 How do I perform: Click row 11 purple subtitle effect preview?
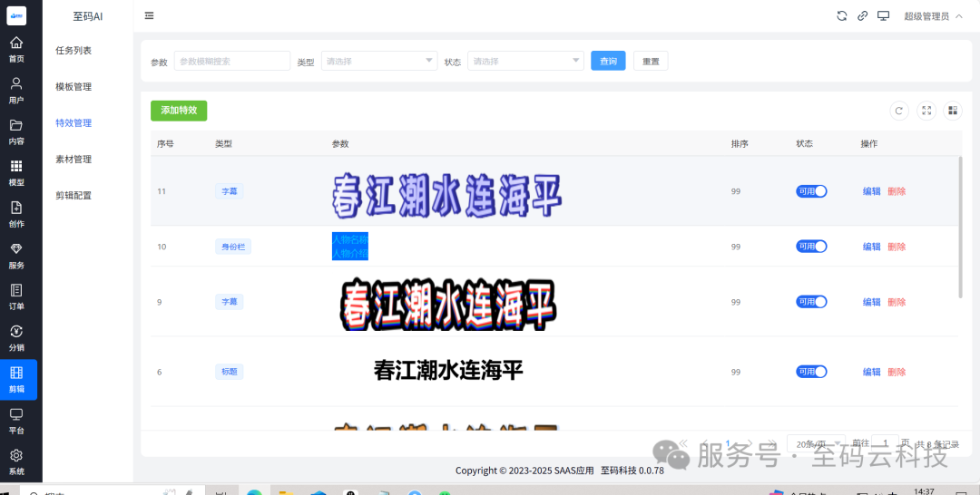(x=447, y=196)
